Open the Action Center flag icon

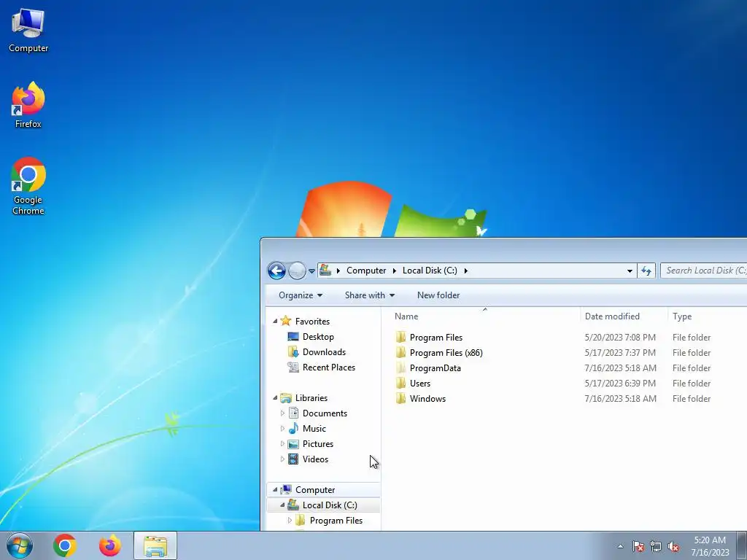pyautogui.click(x=638, y=546)
